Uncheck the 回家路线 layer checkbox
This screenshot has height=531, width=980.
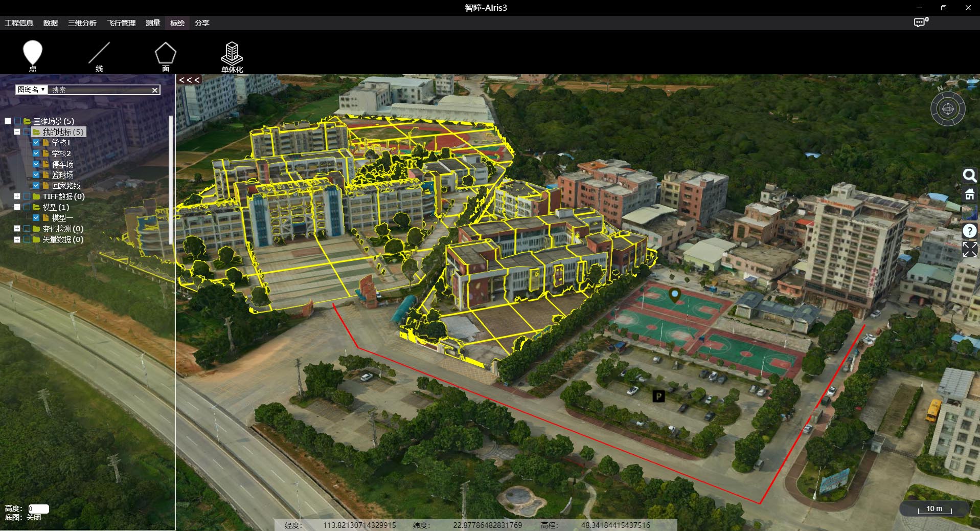point(36,186)
